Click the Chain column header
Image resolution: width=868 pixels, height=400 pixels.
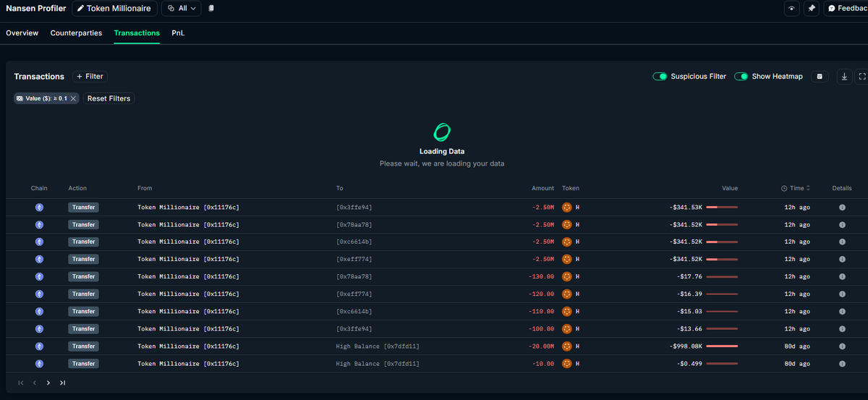(x=39, y=188)
